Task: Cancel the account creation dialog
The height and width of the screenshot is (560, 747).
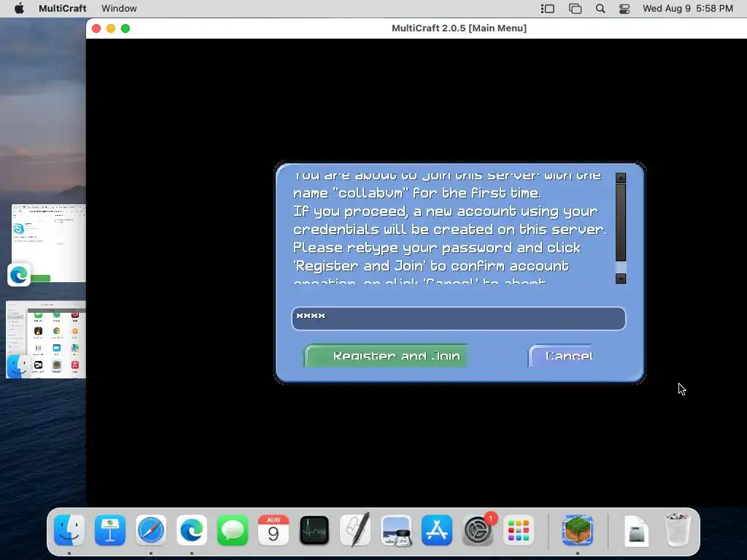Action: (x=561, y=355)
